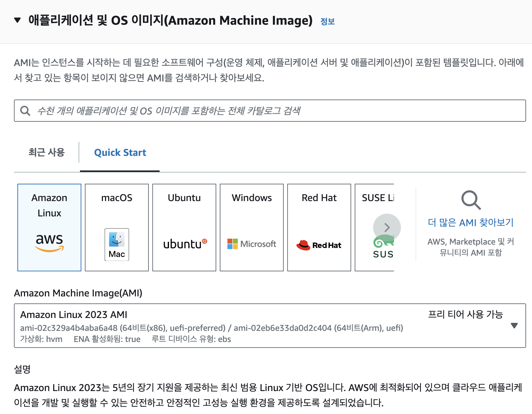The image size is (532, 414).
Task: Click the Amazon Machine Image(AMI) label
Action: [78, 293]
